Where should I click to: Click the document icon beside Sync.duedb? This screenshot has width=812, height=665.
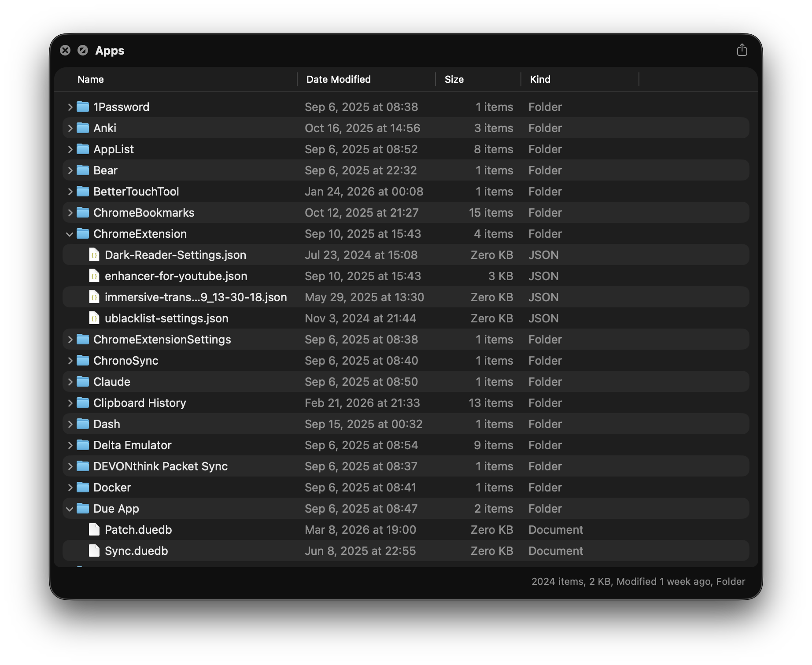(94, 550)
